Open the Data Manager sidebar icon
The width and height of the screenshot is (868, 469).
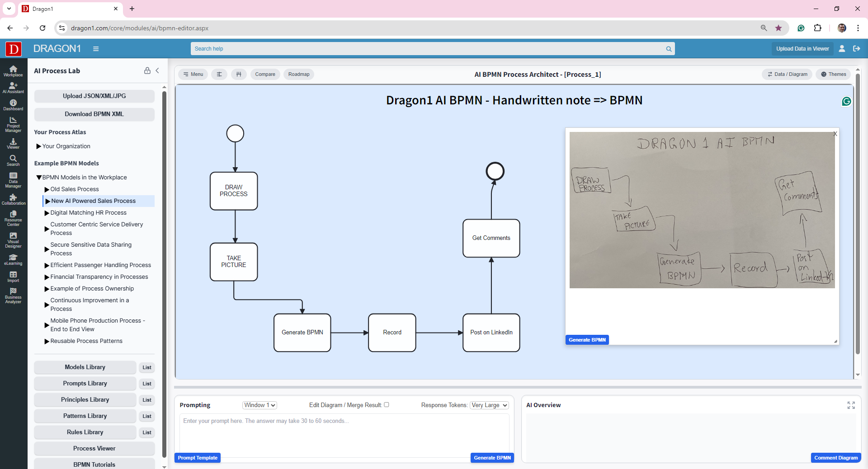coord(13,180)
